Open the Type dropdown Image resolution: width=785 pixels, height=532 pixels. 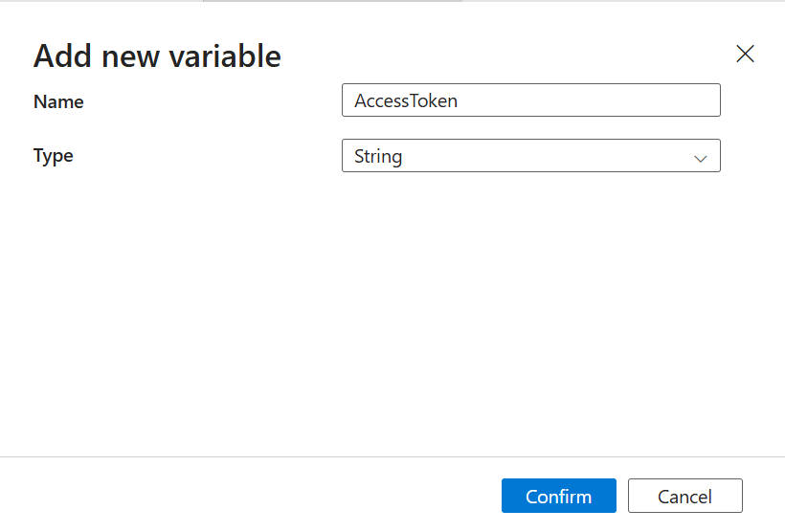click(x=530, y=156)
